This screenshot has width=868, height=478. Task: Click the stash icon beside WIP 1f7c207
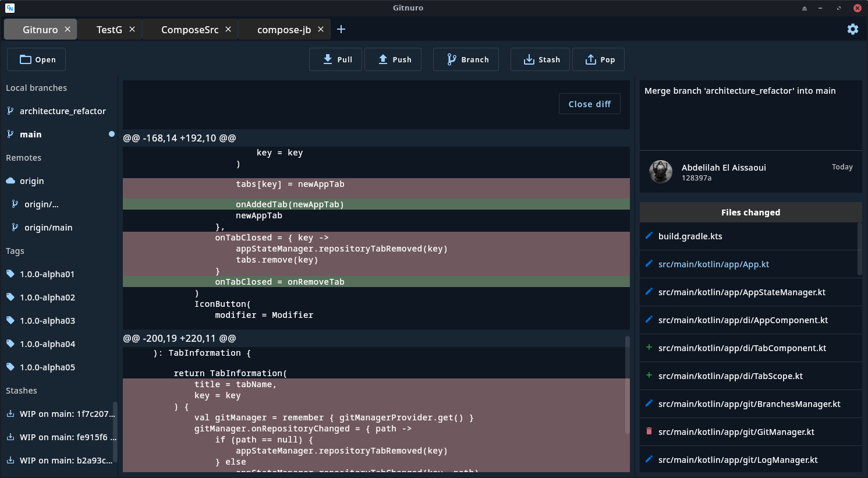[10, 413]
